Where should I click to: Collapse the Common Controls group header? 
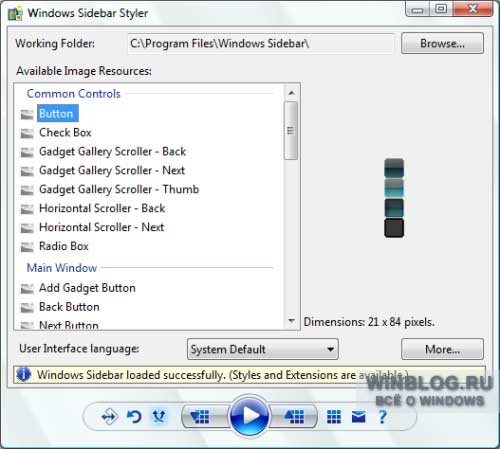[x=73, y=94]
